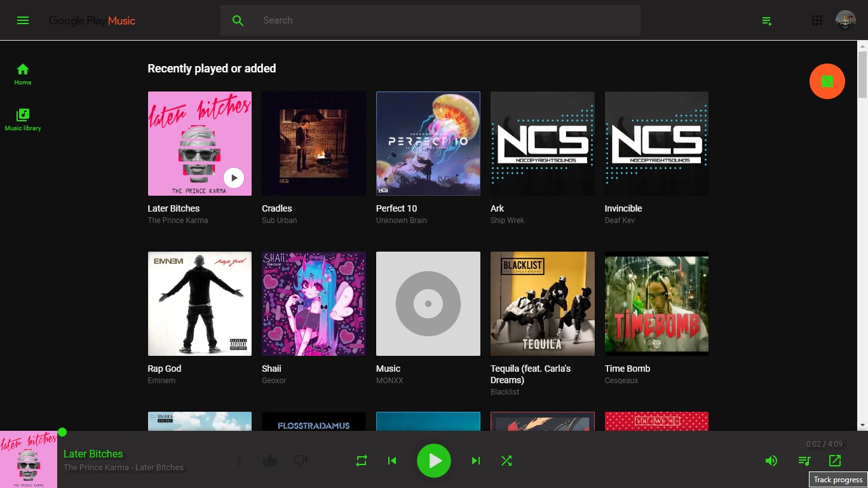Image resolution: width=868 pixels, height=488 pixels.
Task: Open Later Bitches album cover
Action: (x=200, y=144)
